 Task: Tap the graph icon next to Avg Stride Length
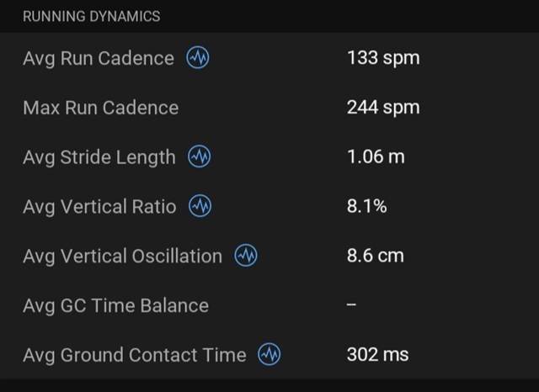tap(200, 157)
